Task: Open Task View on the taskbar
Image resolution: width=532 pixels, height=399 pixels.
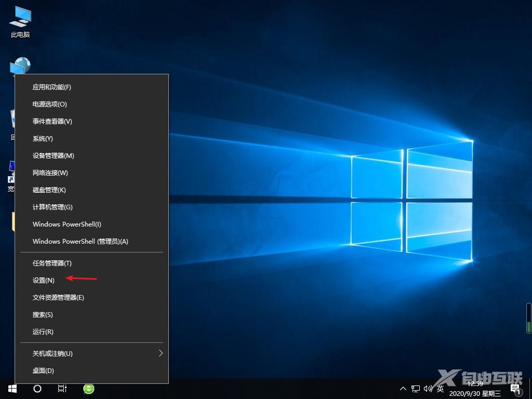Action: [62, 389]
